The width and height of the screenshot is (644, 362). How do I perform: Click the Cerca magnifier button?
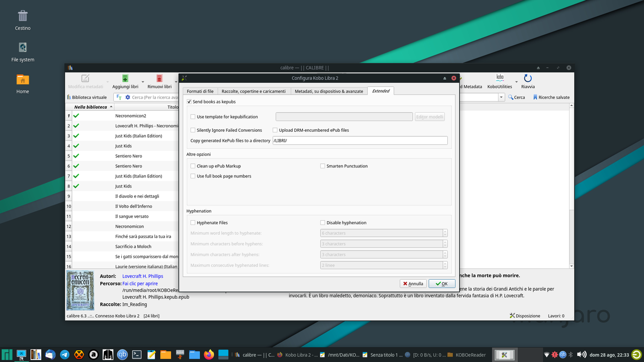click(x=516, y=98)
